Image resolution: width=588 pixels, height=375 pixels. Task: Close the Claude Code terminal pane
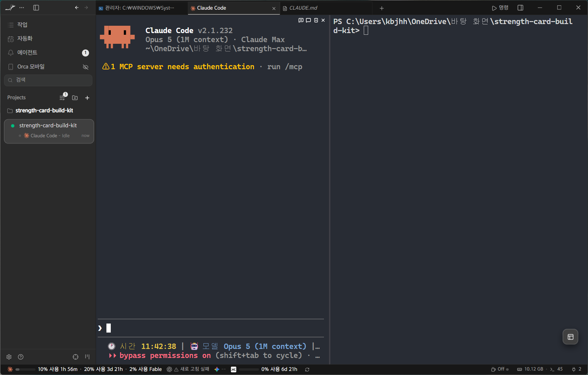pos(323,20)
